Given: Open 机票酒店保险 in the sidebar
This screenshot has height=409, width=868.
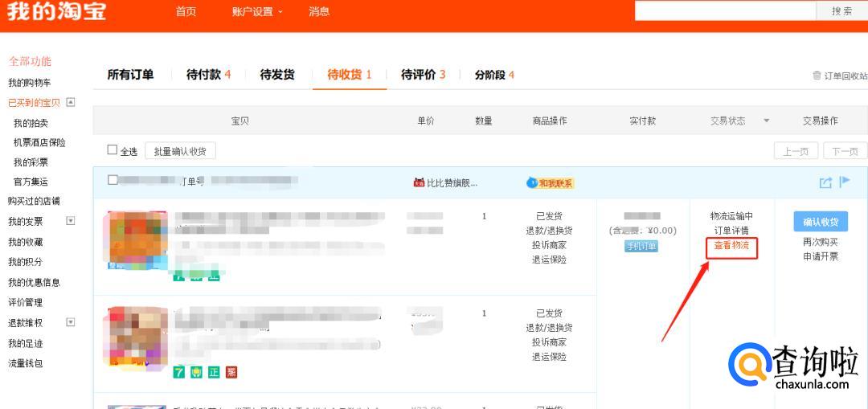Looking at the screenshot, I should [39, 142].
